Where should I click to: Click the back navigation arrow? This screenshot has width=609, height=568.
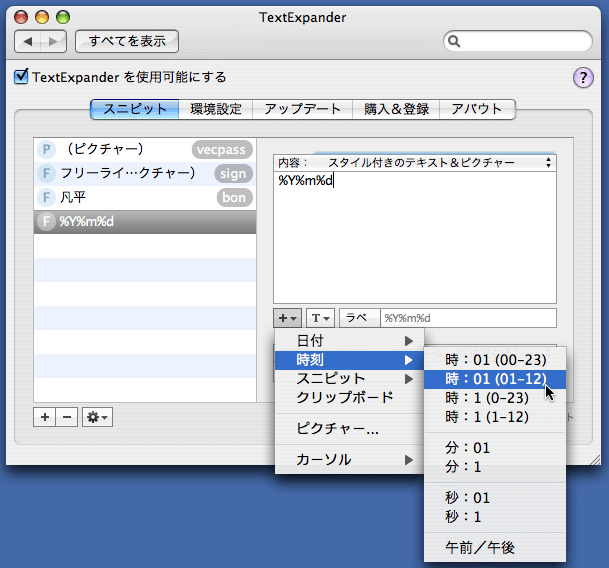pyautogui.click(x=28, y=41)
